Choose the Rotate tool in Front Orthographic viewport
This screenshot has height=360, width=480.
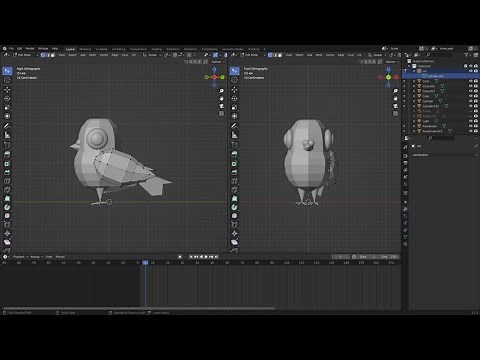tap(234, 98)
